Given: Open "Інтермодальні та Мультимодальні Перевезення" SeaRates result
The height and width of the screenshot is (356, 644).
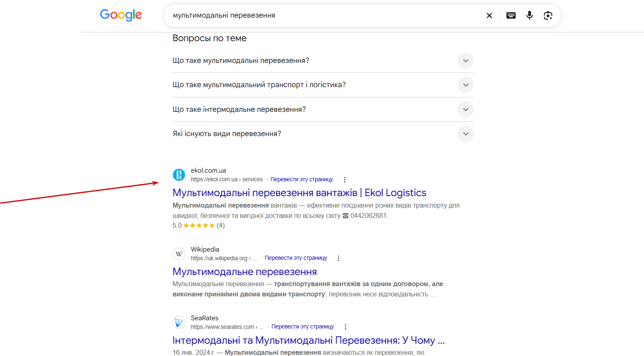Looking at the screenshot, I should point(309,340).
